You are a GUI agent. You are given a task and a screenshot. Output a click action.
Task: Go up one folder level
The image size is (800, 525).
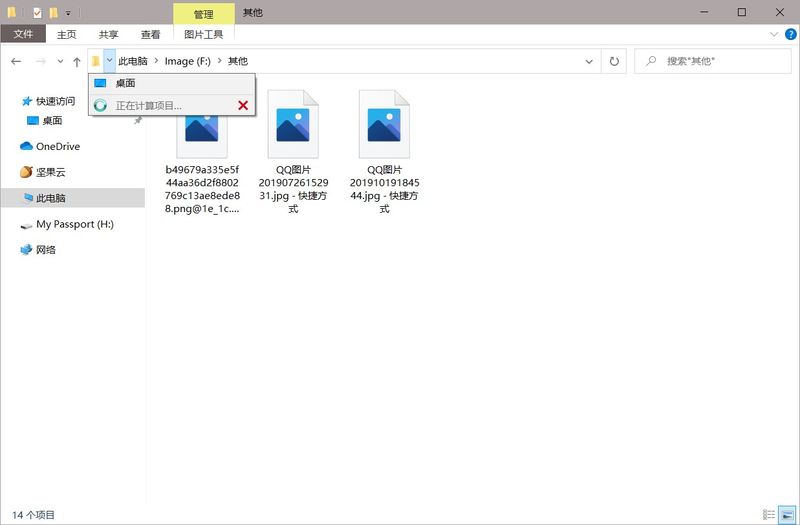click(77, 62)
